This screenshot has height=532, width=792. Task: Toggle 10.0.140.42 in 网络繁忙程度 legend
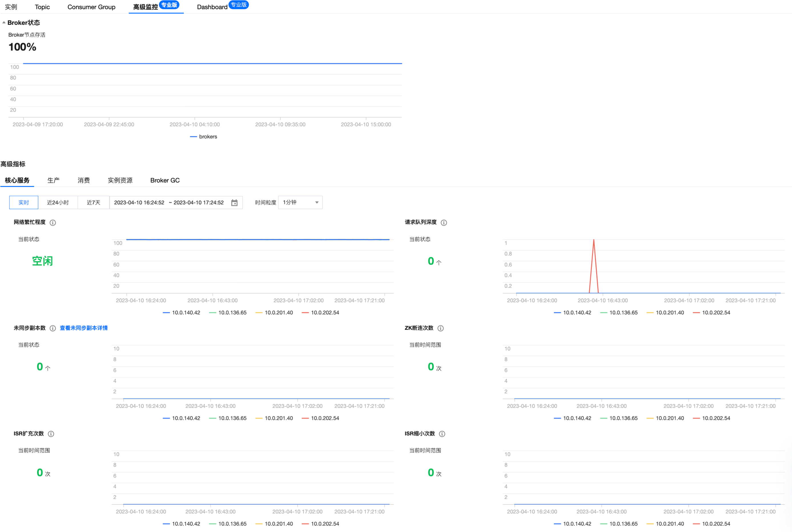tap(181, 312)
